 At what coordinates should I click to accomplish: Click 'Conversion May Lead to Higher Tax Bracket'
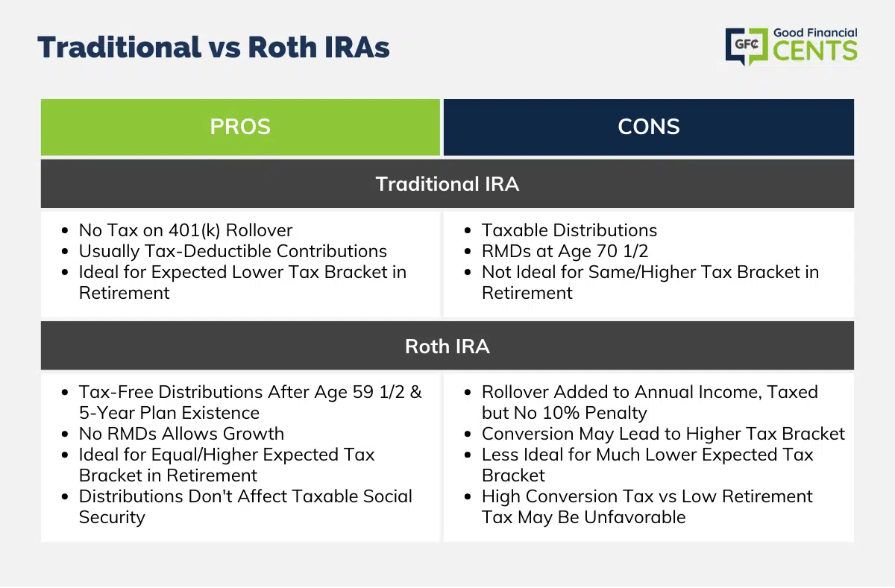pos(663,434)
